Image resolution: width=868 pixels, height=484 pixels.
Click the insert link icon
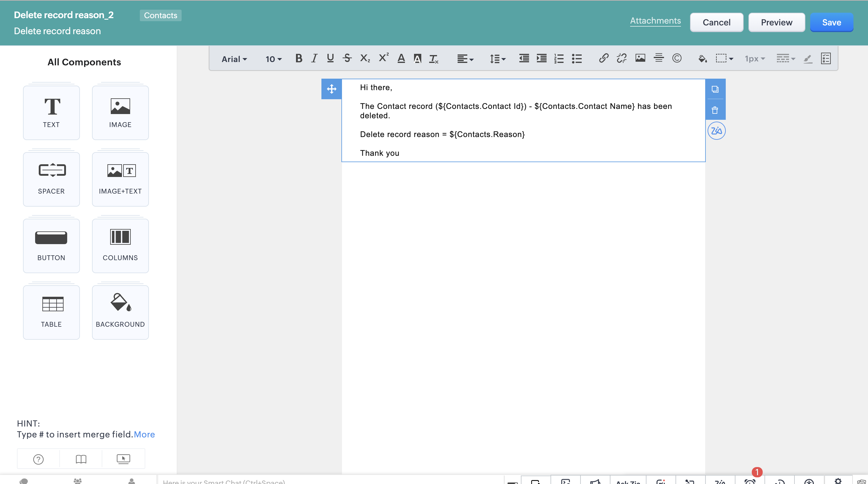tap(603, 59)
